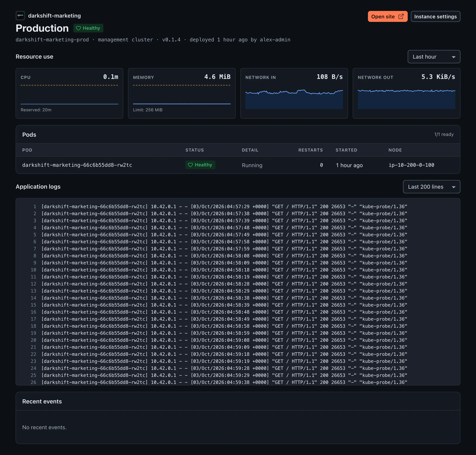Expand the Last hour time range dropdown
This screenshot has height=455, width=476.
pyautogui.click(x=434, y=57)
